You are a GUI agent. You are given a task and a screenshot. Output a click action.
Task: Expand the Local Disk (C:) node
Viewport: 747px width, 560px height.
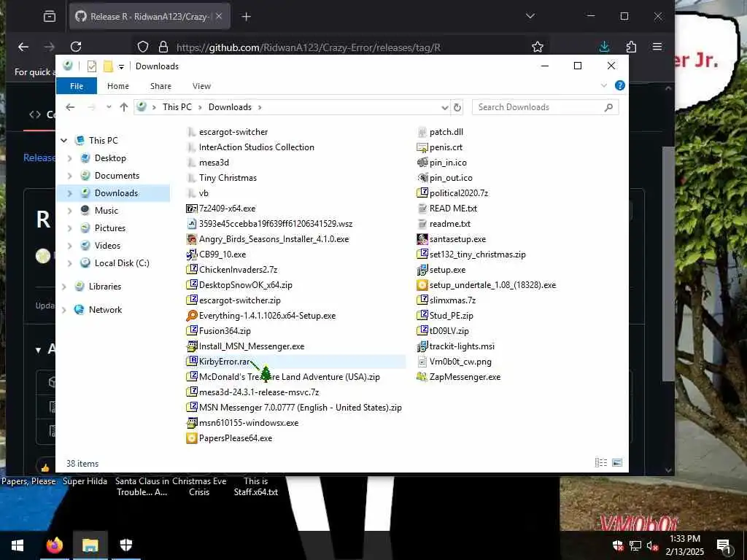click(69, 262)
